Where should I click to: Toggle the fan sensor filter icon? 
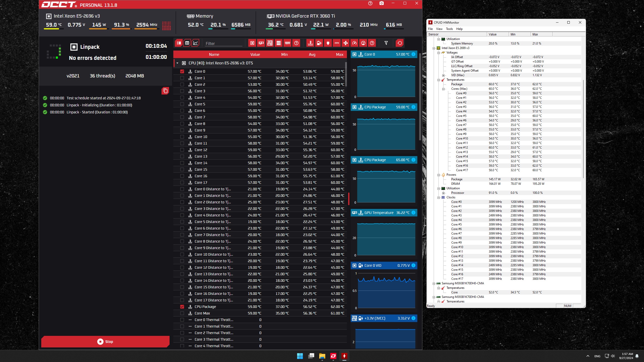346,43
